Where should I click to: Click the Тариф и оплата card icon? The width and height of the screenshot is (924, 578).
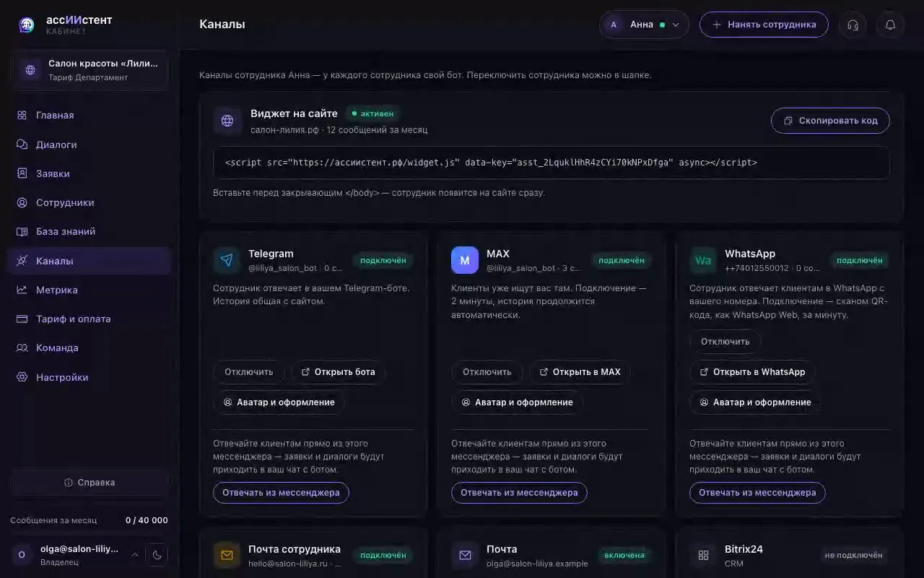(22, 319)
